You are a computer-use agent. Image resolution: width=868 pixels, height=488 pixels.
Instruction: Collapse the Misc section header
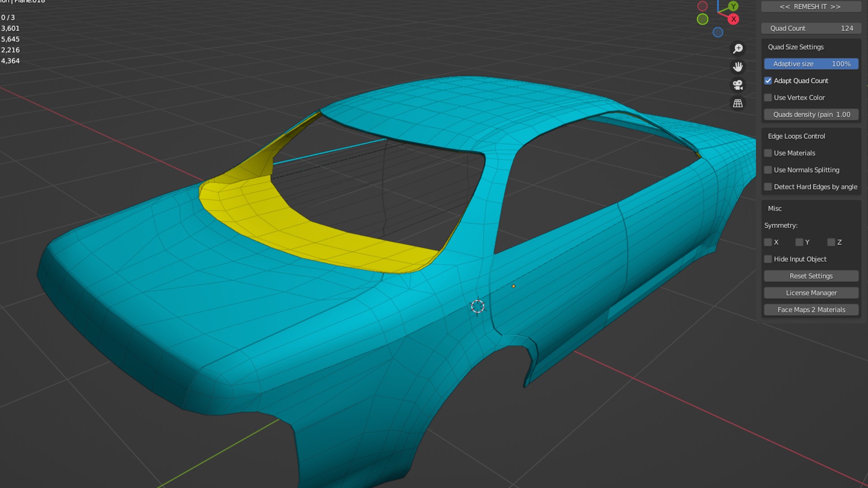tap(774, 208)
